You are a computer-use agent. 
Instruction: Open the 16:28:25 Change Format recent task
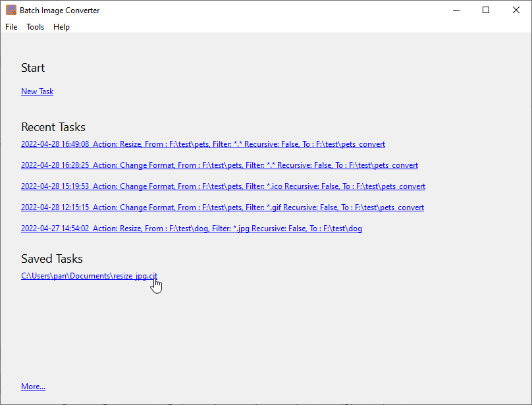point(219,165)
